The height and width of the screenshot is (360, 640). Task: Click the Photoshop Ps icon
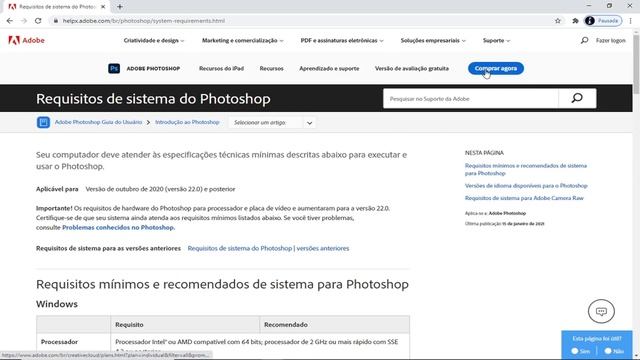(114, 69)
